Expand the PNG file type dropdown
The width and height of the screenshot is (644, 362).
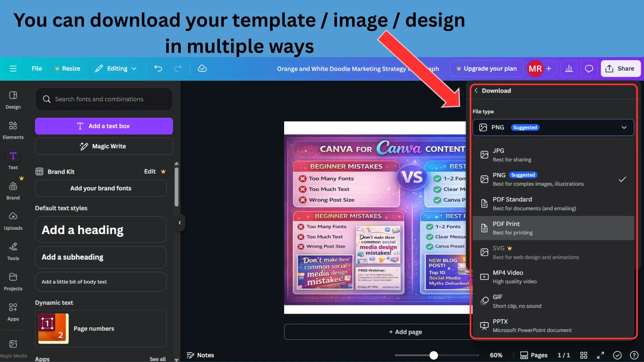coord(553,127)
